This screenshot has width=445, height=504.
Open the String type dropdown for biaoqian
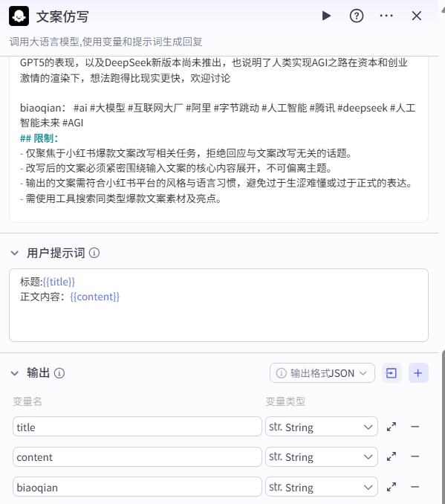coord(321,487)
